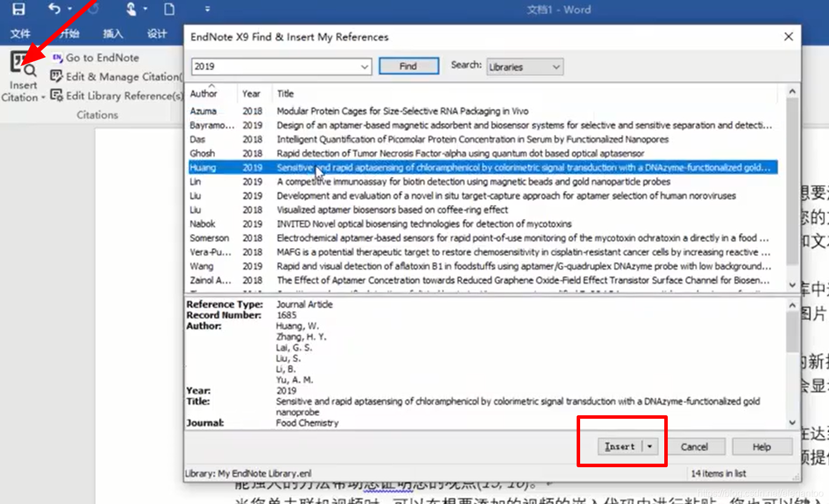
Task: Sort references by Year column
Action: coord(251,93)
